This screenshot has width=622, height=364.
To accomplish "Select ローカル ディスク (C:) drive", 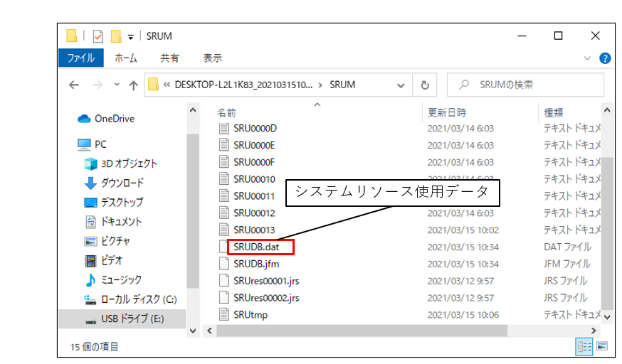I will [130, 299].
